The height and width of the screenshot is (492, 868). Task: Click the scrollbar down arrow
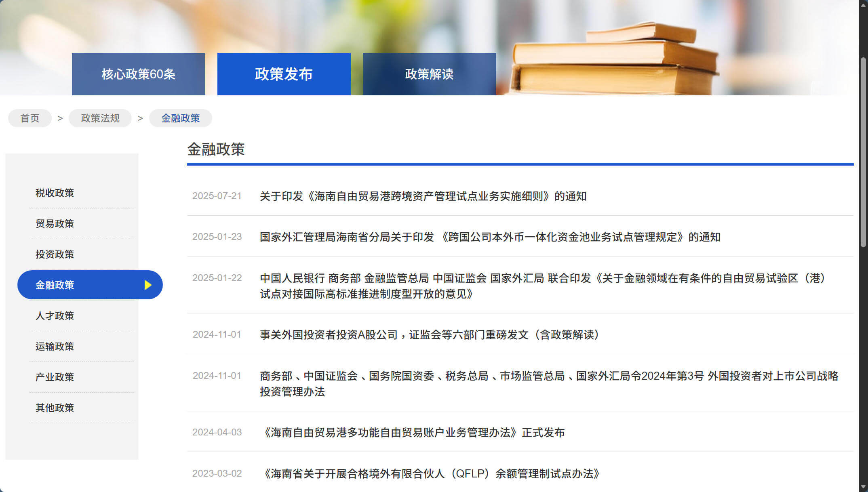863,487
